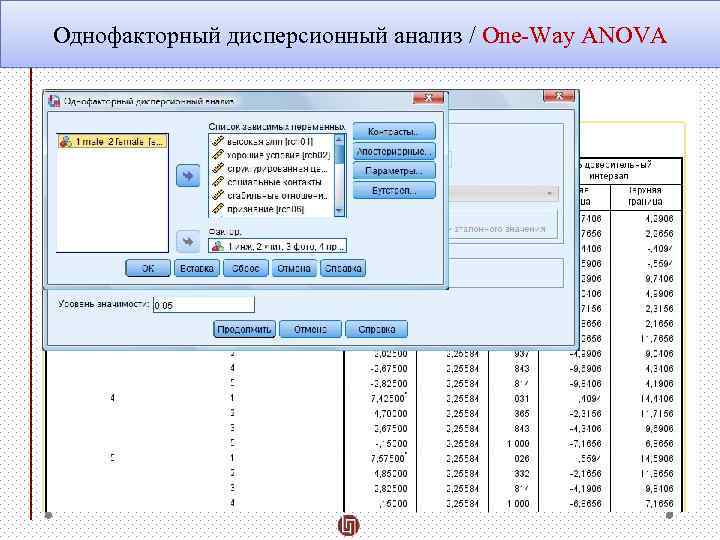Click the ruler icon next to признание [rch06]
This screenshot has height=540, width=720.
218,209
